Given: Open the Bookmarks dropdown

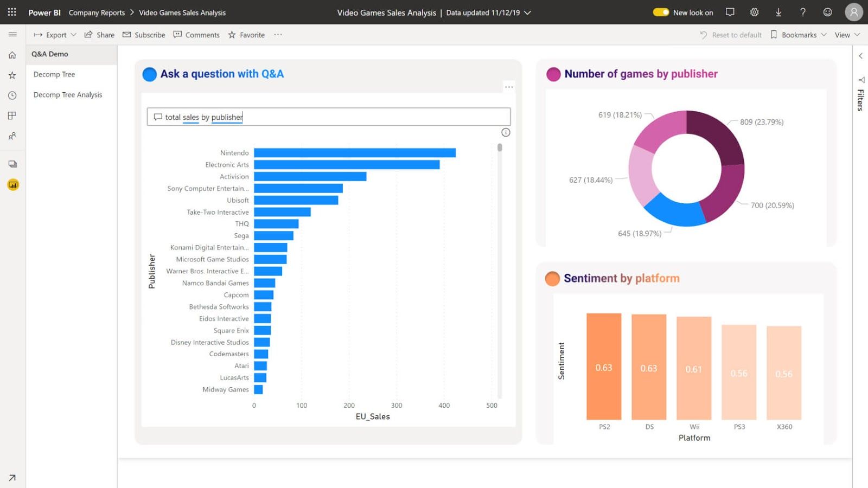Looking at the screenshot, I should (x=799, y=35).
